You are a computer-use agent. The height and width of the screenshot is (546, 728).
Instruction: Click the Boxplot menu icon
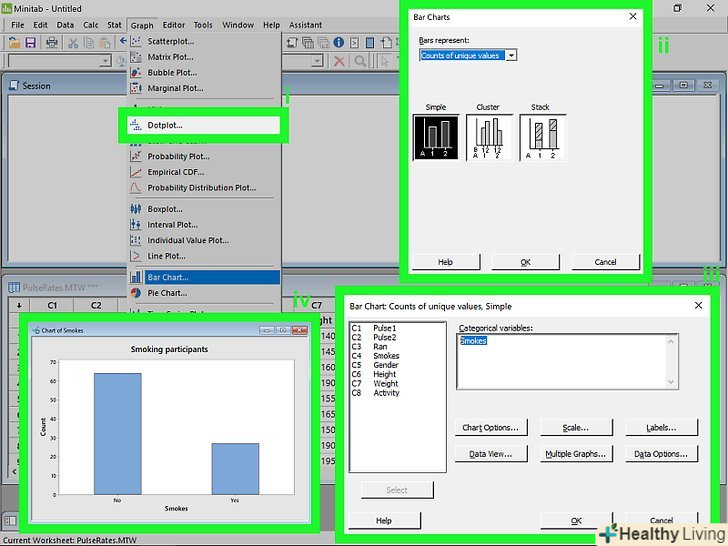pyautogui.click(x=136, y=209)
